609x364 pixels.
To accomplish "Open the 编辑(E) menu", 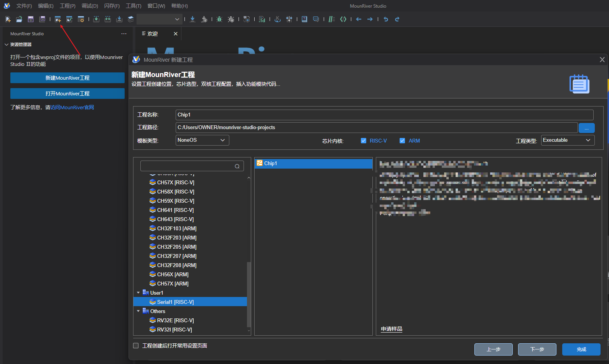I will (46, 6).
